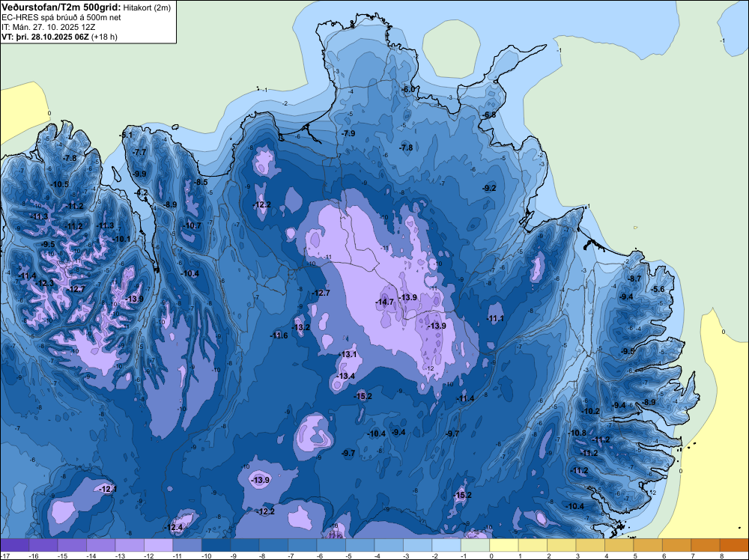The width and height of the screenshot is (749, 560).
Task: Select the -7.9 temperature label
Action: point(348,133)
